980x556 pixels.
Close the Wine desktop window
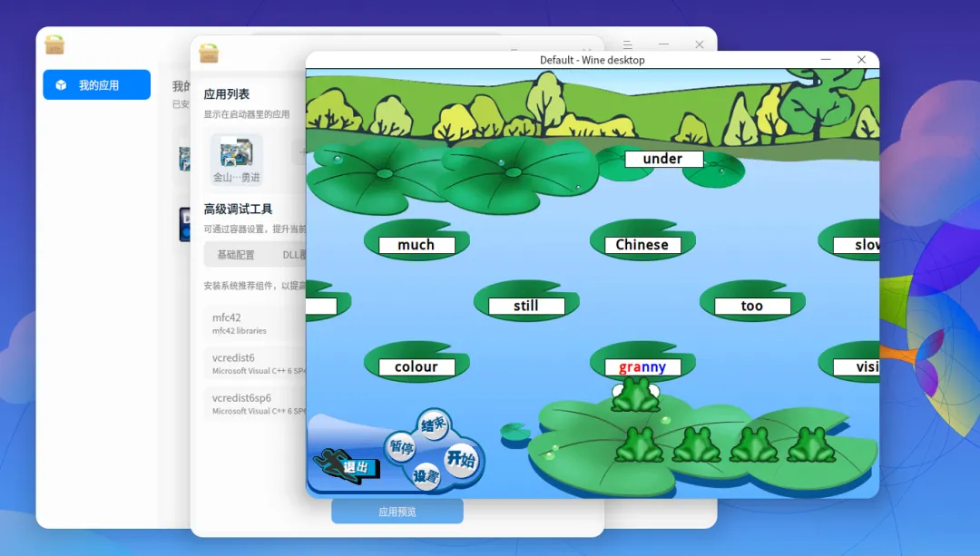pos(861,59)
